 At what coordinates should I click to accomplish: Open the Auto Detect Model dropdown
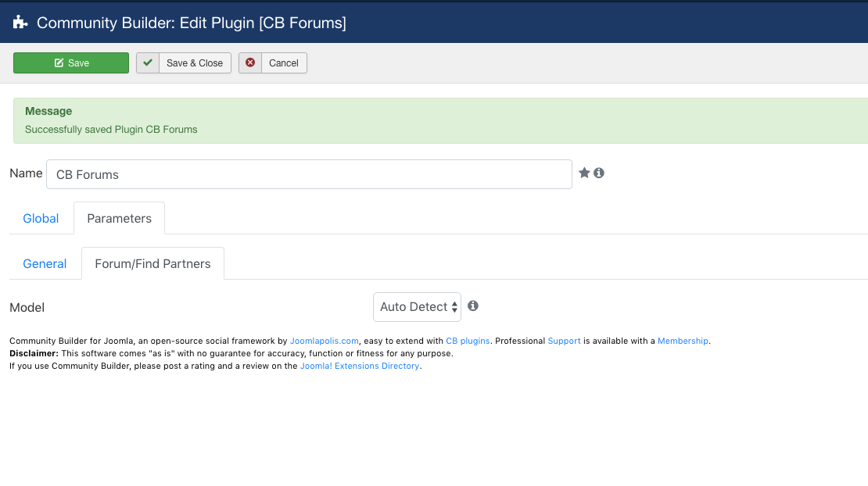click(x=417, y=307)
